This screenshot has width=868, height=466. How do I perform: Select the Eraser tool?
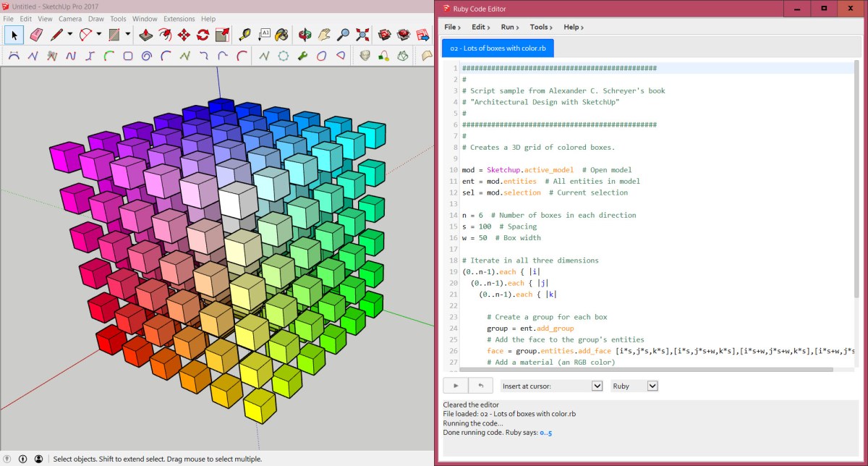[x=36, y=35]
